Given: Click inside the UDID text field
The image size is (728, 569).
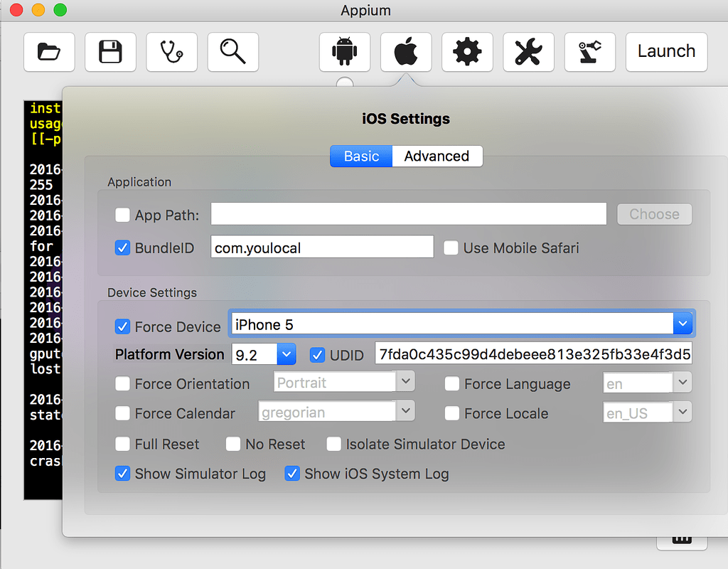Looking at the screenshot, I should 533,353.
